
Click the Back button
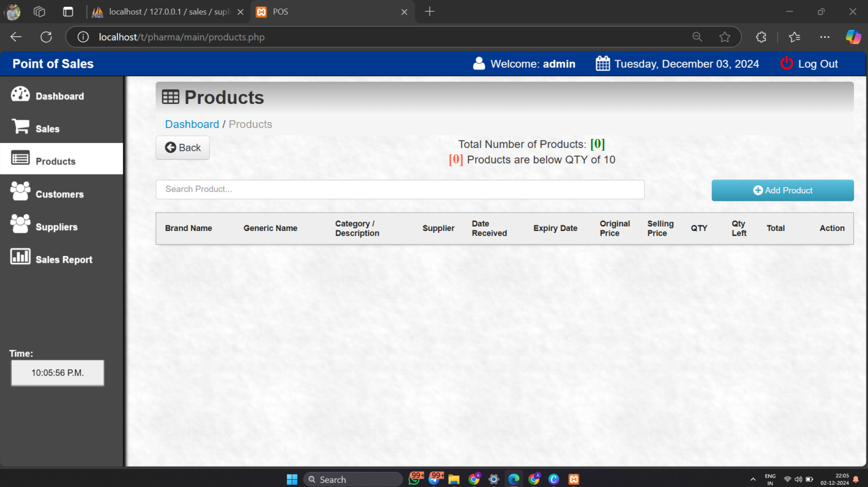point(183,148)
